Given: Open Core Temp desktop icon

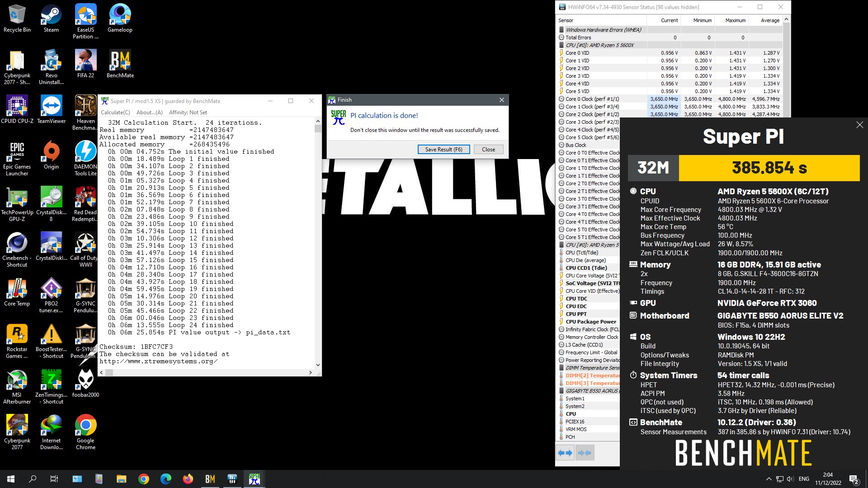Looking at the screenshot, I should 17,292.
